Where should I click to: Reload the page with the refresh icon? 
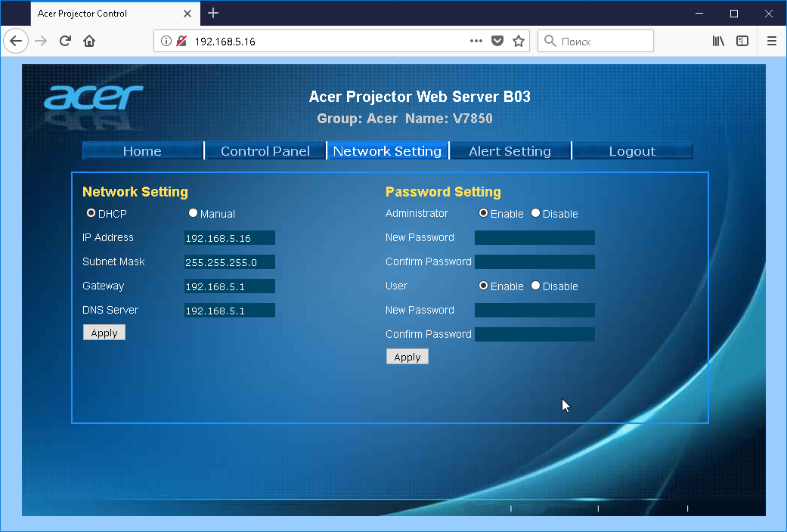click(x=65, y=41)
